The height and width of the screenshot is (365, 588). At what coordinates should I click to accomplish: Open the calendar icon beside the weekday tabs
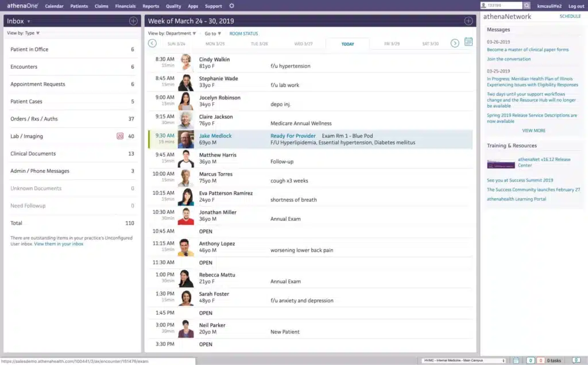[469, 42]
